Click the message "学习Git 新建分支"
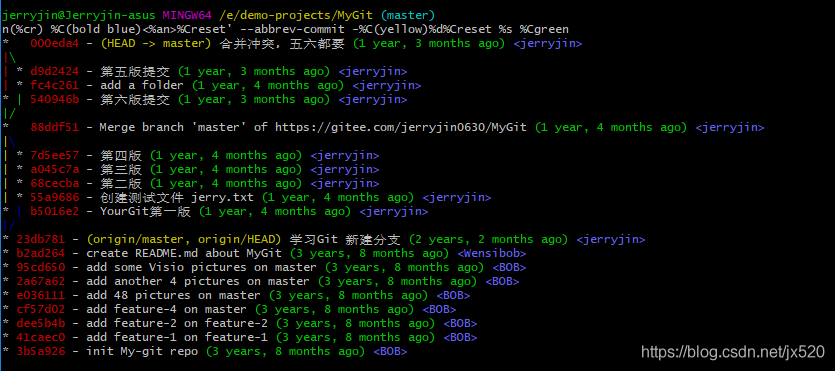Viewport: 835px width, 371px height. pos(345,240)
